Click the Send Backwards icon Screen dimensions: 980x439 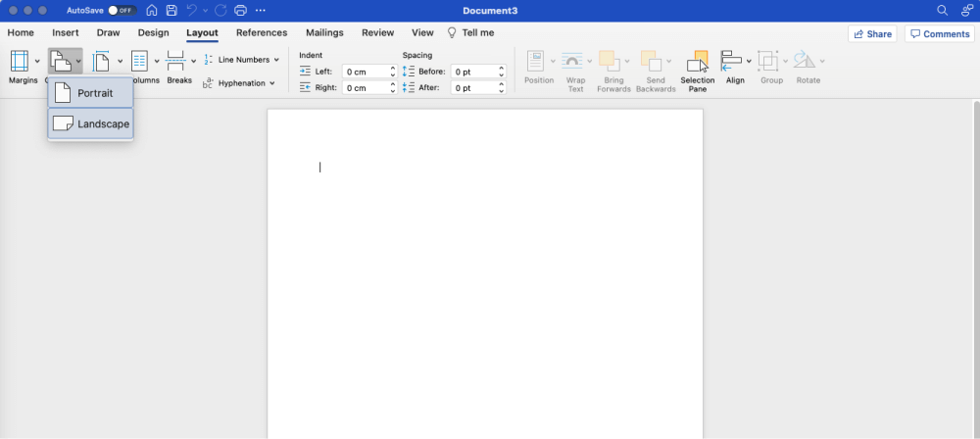point(652,62)
